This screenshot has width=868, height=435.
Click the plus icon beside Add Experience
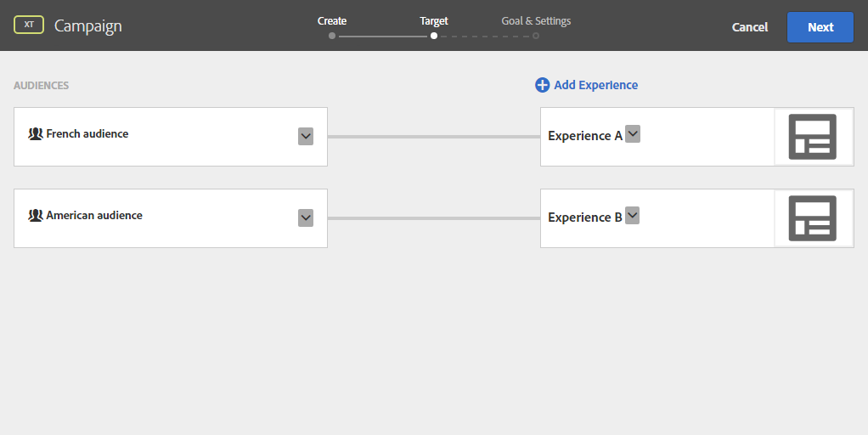[542, 85]
